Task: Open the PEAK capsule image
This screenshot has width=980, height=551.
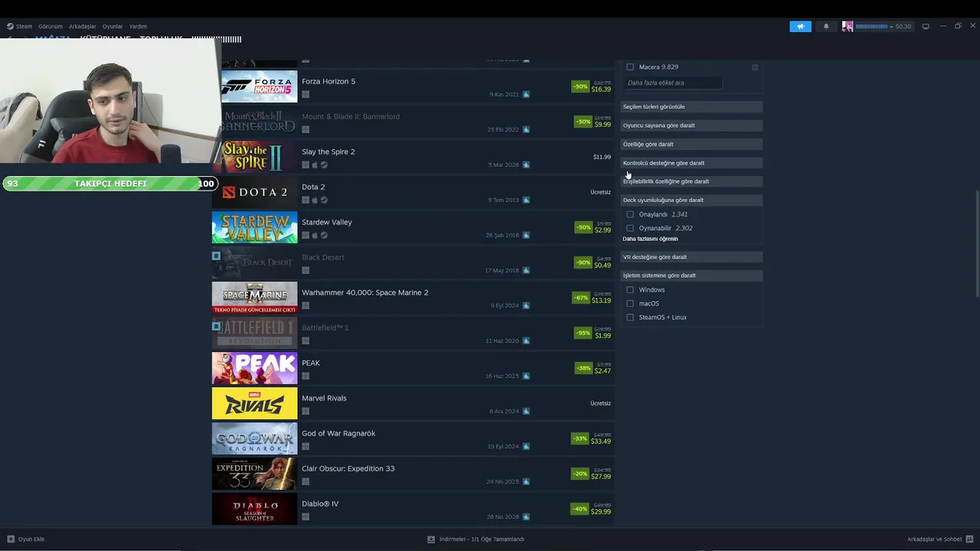Action: point(254,368)
